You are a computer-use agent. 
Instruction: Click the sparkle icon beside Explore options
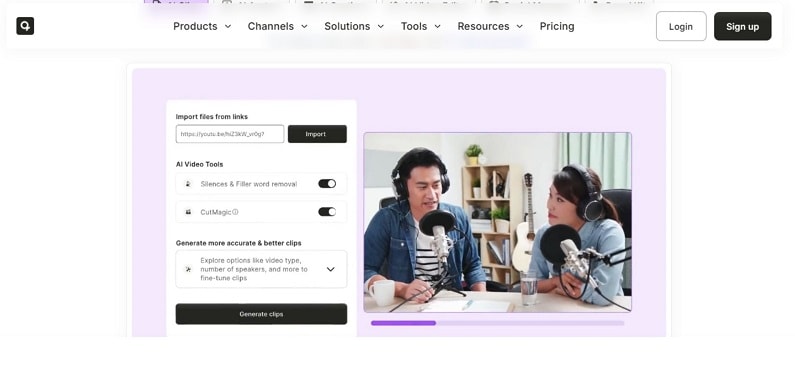point(188,269)
